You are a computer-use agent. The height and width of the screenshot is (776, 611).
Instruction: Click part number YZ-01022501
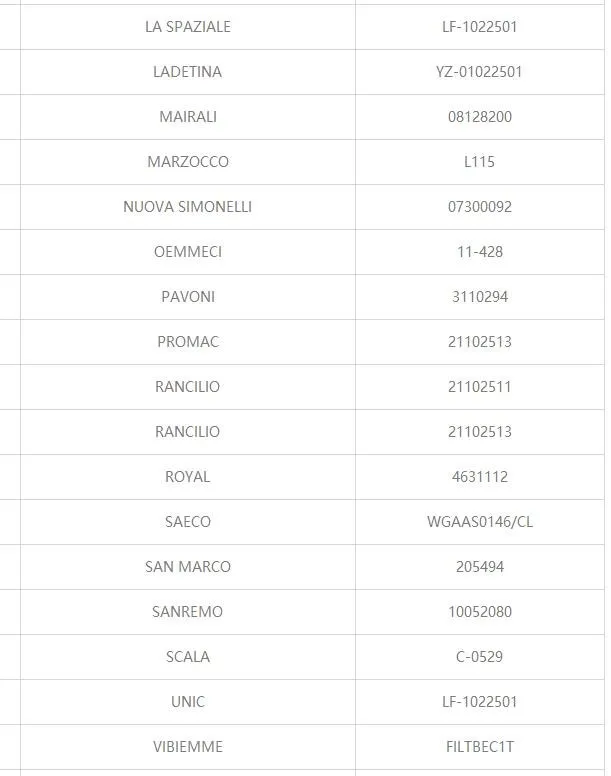[x=479, y=72]
